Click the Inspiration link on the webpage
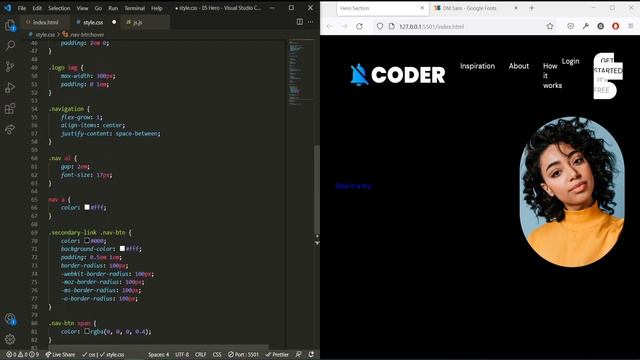The width and height of the screenshot is (640, 360). 477,66
